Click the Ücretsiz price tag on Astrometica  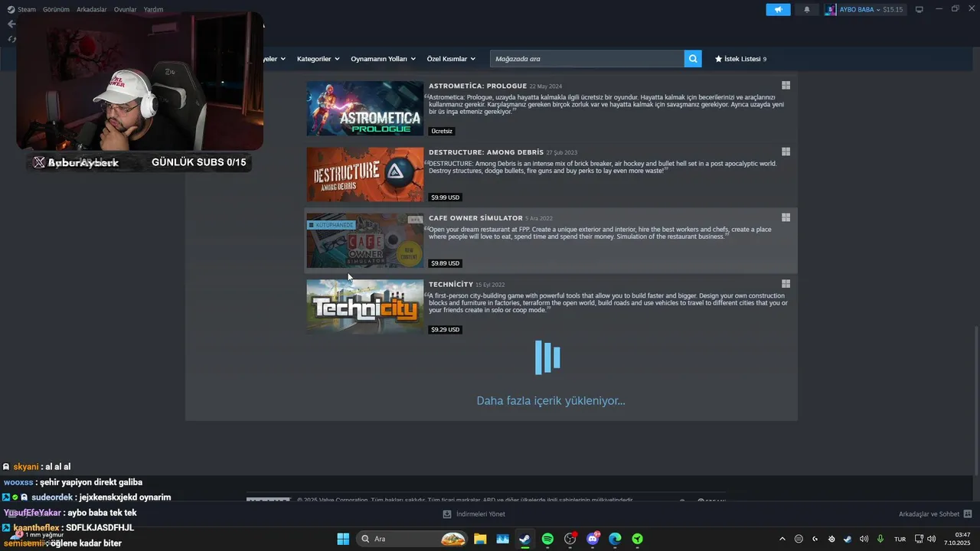coord(442,131)
